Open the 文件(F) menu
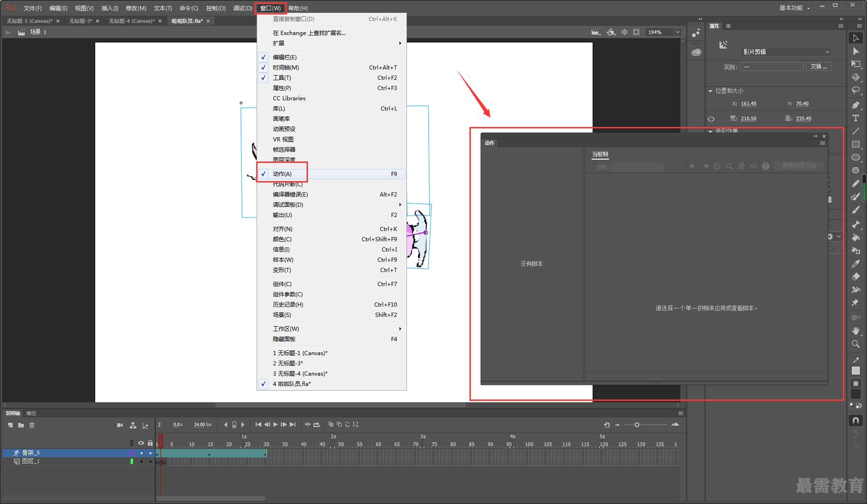The height and width of the screenshot is (504, 867). (x=33, y=8)
